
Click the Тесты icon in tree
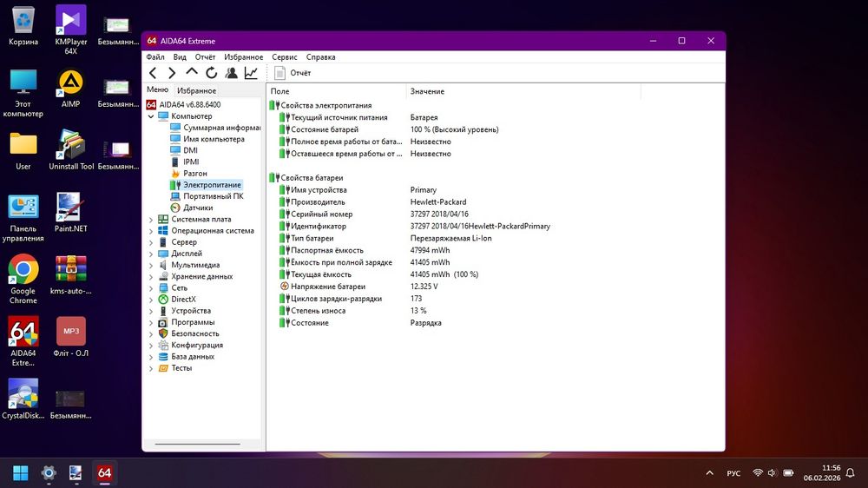(163, 368)
